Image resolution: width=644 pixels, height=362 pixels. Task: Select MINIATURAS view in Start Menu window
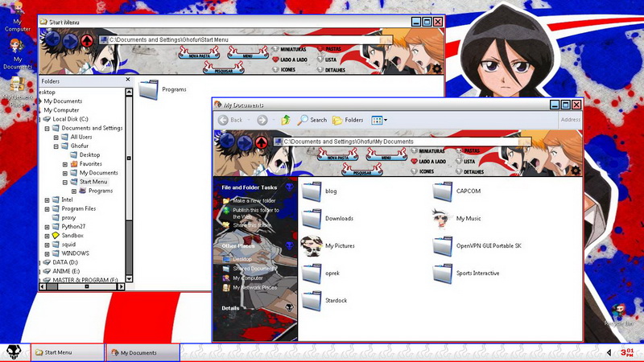pos(290,49)
